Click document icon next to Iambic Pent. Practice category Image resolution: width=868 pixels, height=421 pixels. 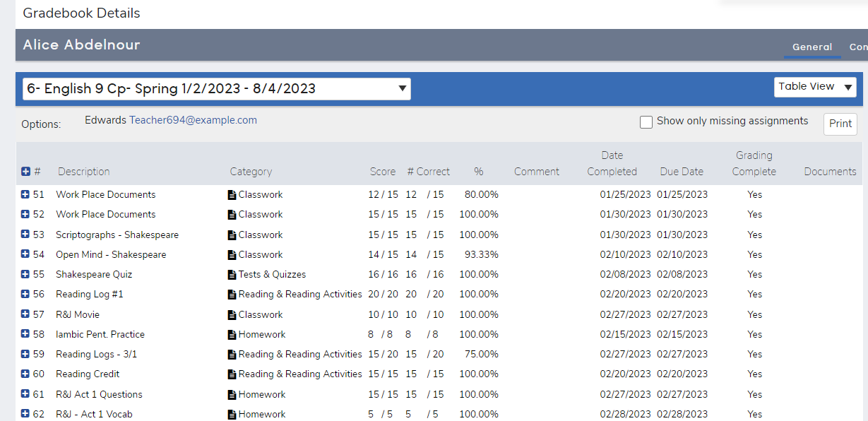tap(232, 335)
